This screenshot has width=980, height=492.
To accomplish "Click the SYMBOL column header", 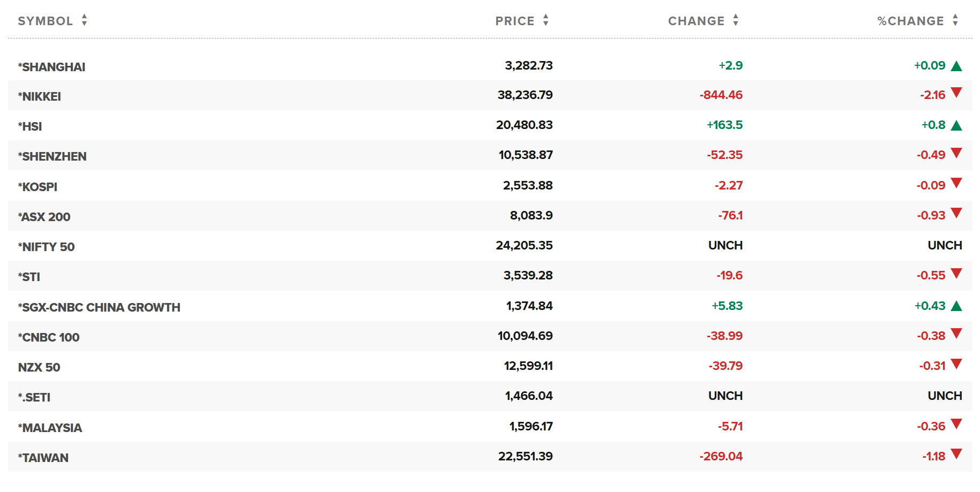I will pyautogui.click(x=45, y=21).
